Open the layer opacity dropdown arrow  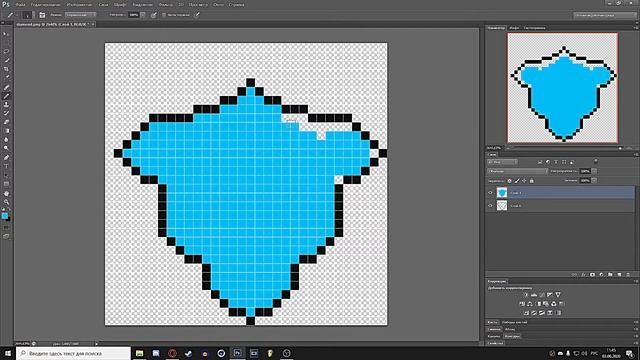coord(594,171)
